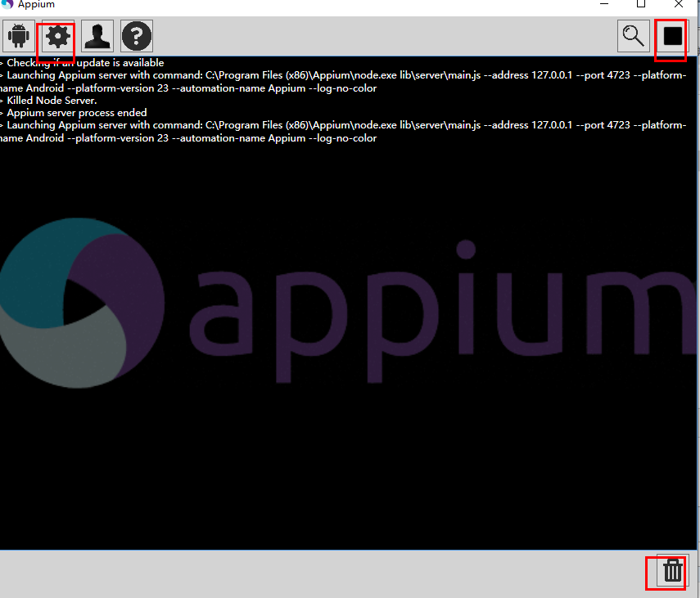
Task: Launch the Inspector magnifying glass
Action: pos(634,36)
